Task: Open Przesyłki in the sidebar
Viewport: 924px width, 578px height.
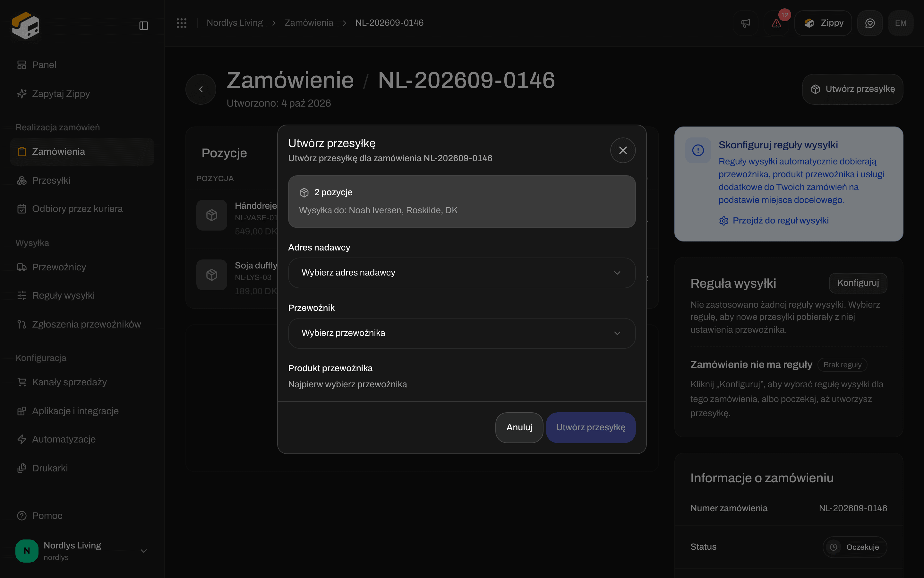Action: 82,180
